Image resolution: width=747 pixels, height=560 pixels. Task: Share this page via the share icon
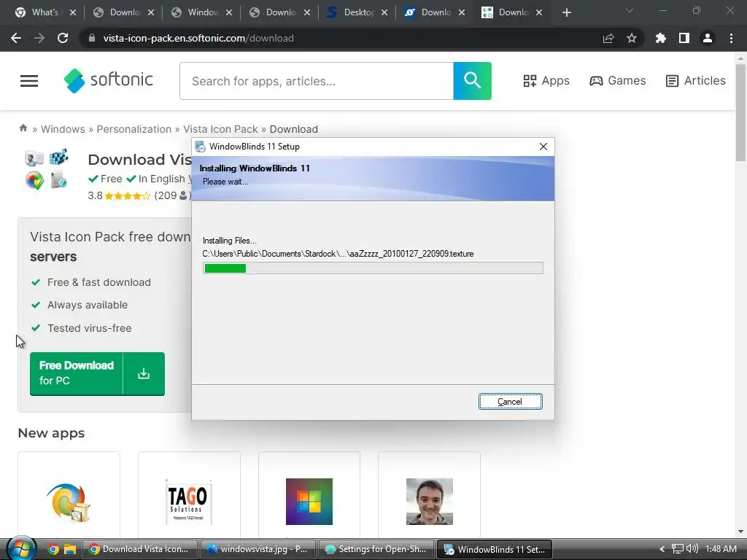click(x=608, y=38)
